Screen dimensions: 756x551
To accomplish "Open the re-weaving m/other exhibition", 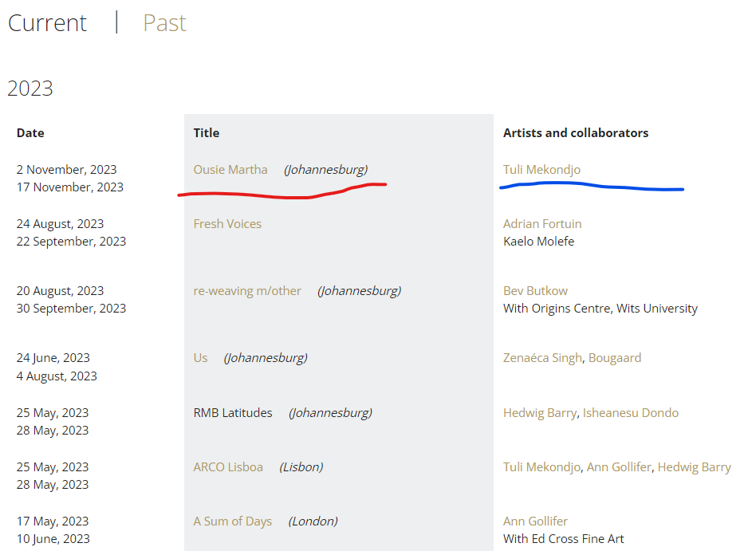I will pos(247,291).
